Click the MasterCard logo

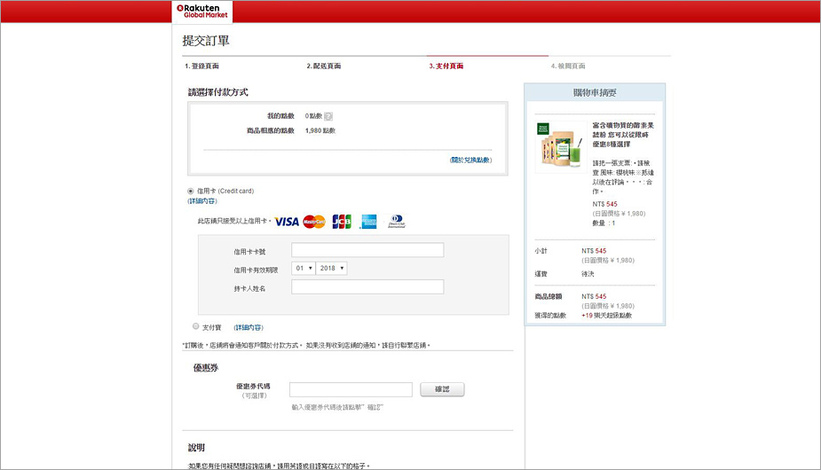pos(314,221)
